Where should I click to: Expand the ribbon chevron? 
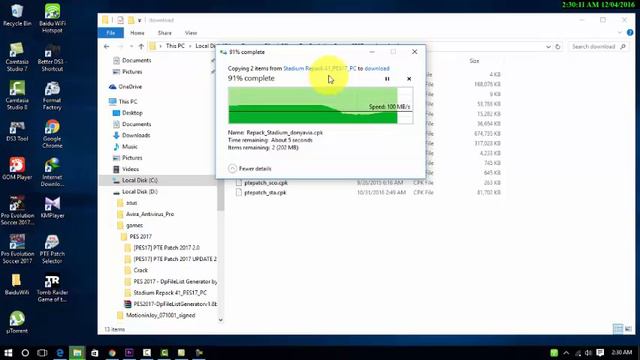coord(620,33)
